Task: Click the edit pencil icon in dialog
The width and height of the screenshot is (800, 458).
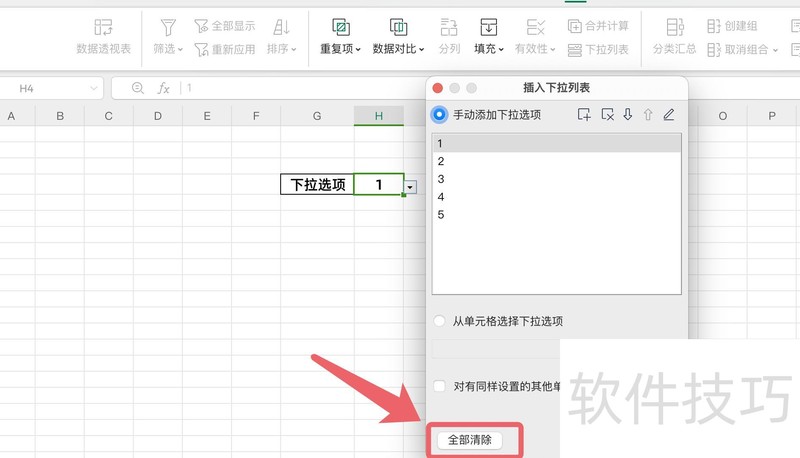Action: [x=669, y=114]
